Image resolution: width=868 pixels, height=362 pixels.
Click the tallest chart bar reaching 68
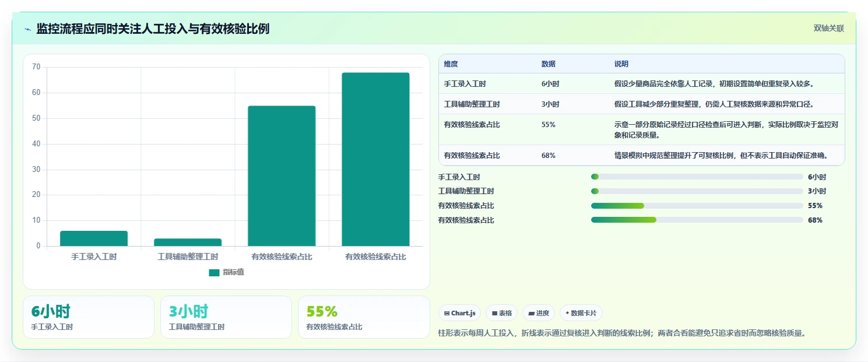point(375,159)
